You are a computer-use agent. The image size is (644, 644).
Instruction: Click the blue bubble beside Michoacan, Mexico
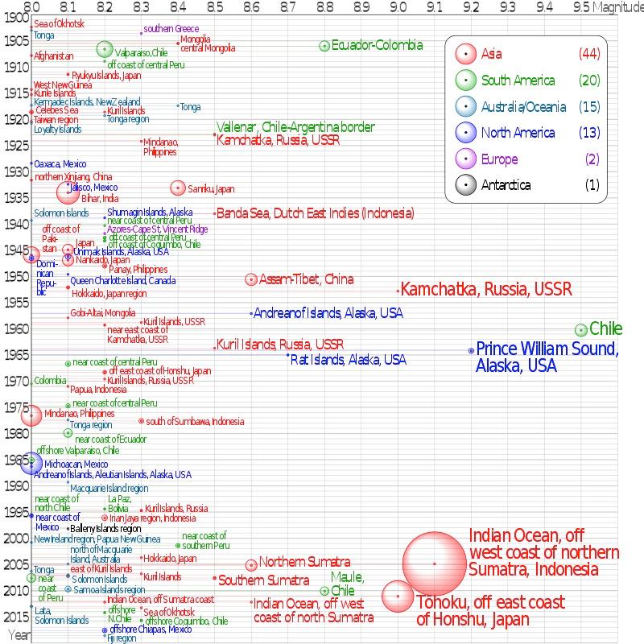[x=31, y=464]
